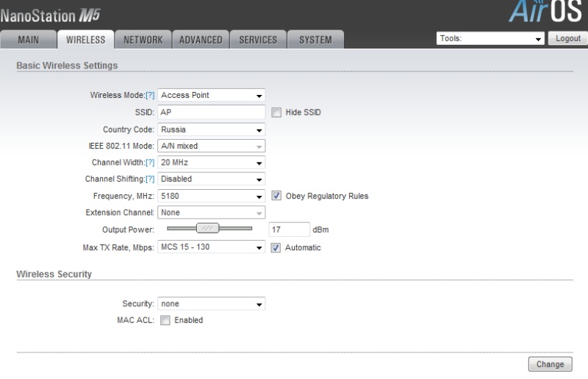Screen dimensions: 588x379
Task: Open the SYSTEM tab
Action: coord(315,40)
